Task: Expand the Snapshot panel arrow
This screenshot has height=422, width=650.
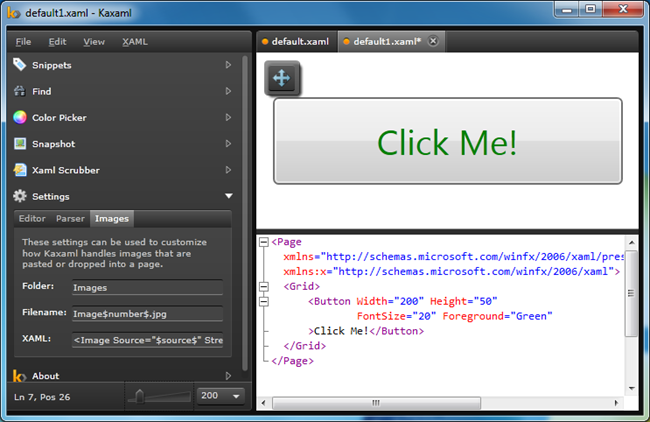Action: click(x=228, y=143)
